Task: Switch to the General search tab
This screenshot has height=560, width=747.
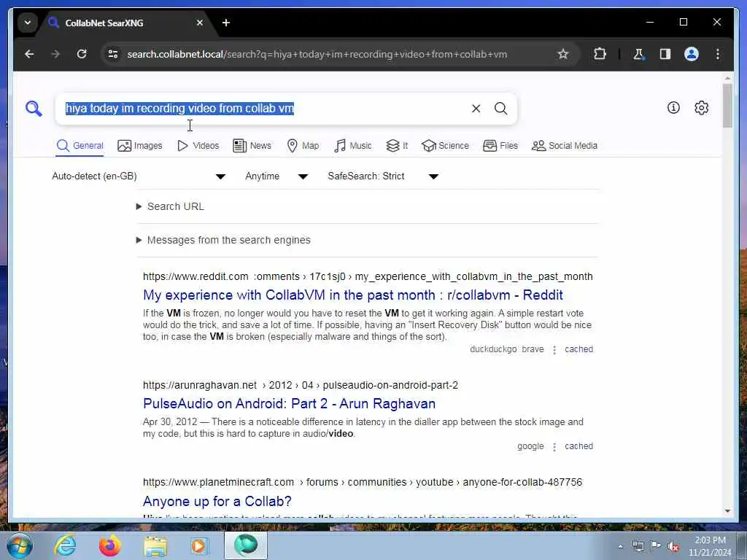Action: coord(80,146)
